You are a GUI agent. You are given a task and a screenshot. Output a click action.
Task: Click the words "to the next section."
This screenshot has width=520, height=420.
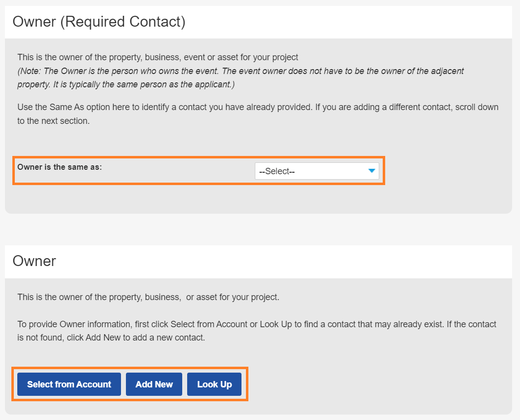[53, 121]
